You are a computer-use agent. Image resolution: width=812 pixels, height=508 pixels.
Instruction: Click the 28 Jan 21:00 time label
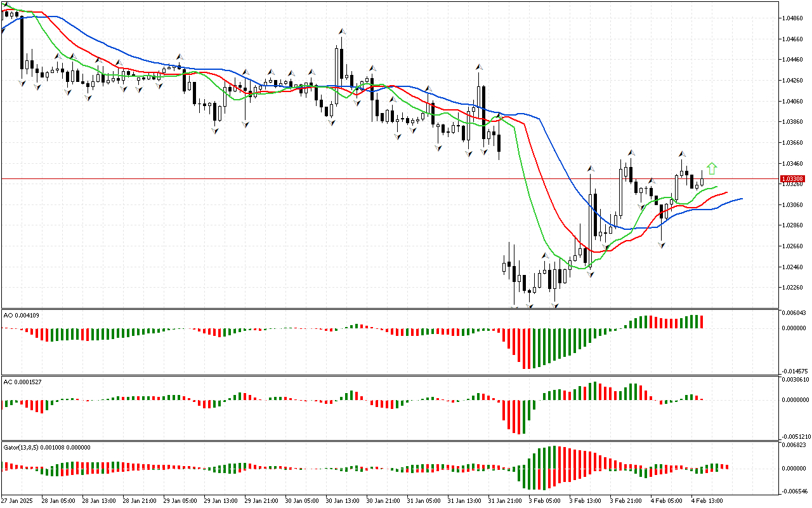pyautogui.click(x=138, y=501)
